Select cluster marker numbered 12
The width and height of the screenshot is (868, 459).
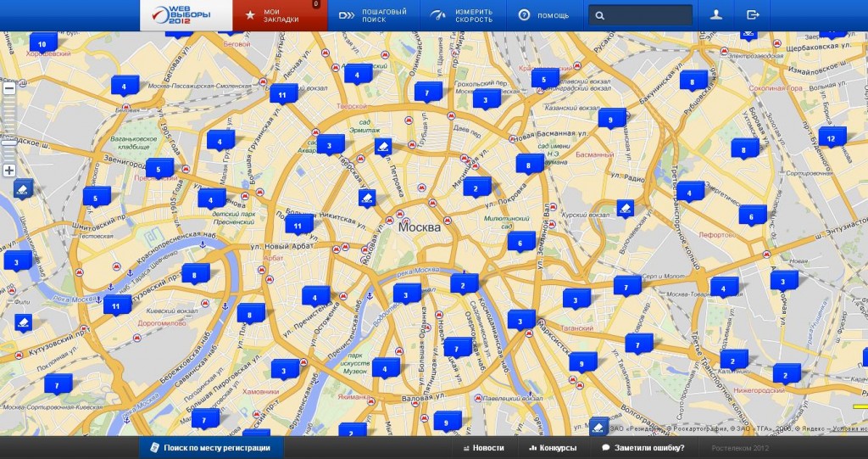[831, 137]
